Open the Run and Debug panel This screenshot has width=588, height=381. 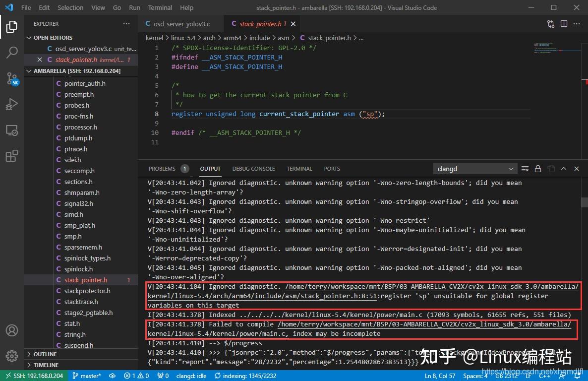click(11, 104)
